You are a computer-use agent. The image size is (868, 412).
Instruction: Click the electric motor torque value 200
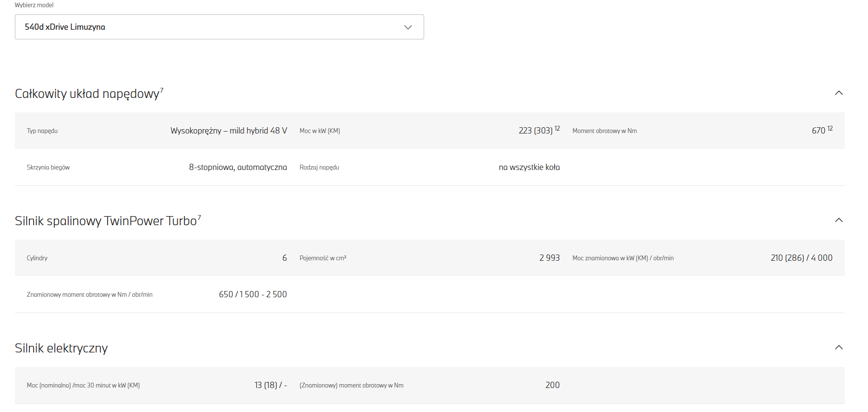pos(552,385)
